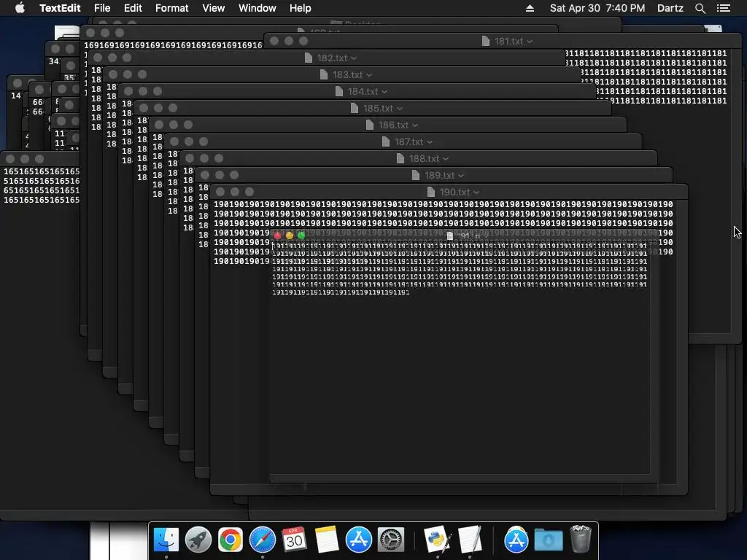Click TextEdit paper-and-pen icon in Dock
The width and height of the screenshot is (747, 560).
coord(470,540)
